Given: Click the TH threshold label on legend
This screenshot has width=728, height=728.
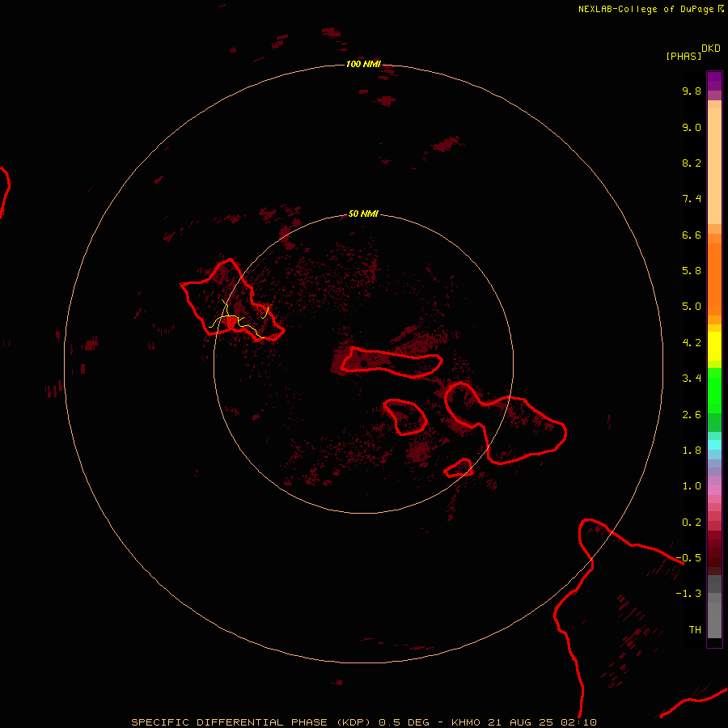Looking at the screenshot, I should click(x=695, y=630).
